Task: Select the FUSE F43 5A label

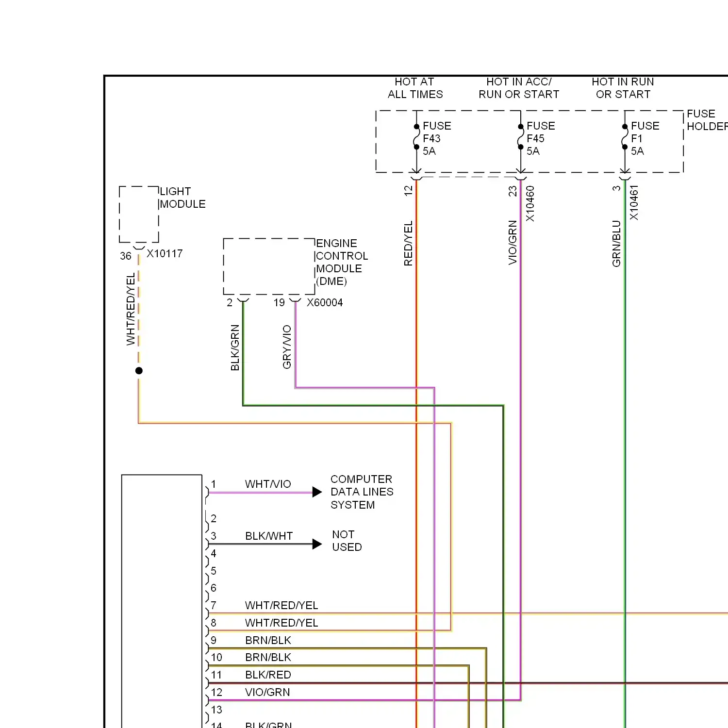Action: pyautogui.click(x=437, y=138)
